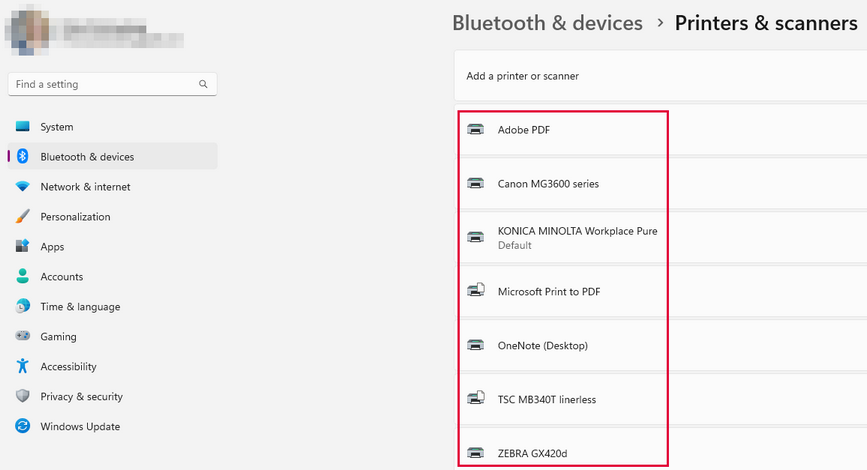The image size is (867, 470).
Task: Click the System monitor icon in sidebar
Action: pos(23,127)
